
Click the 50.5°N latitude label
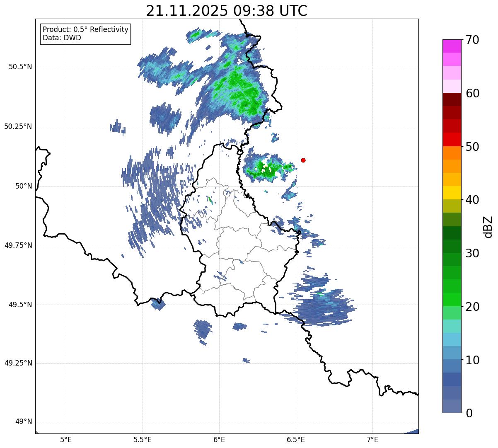tap(20, 67)
